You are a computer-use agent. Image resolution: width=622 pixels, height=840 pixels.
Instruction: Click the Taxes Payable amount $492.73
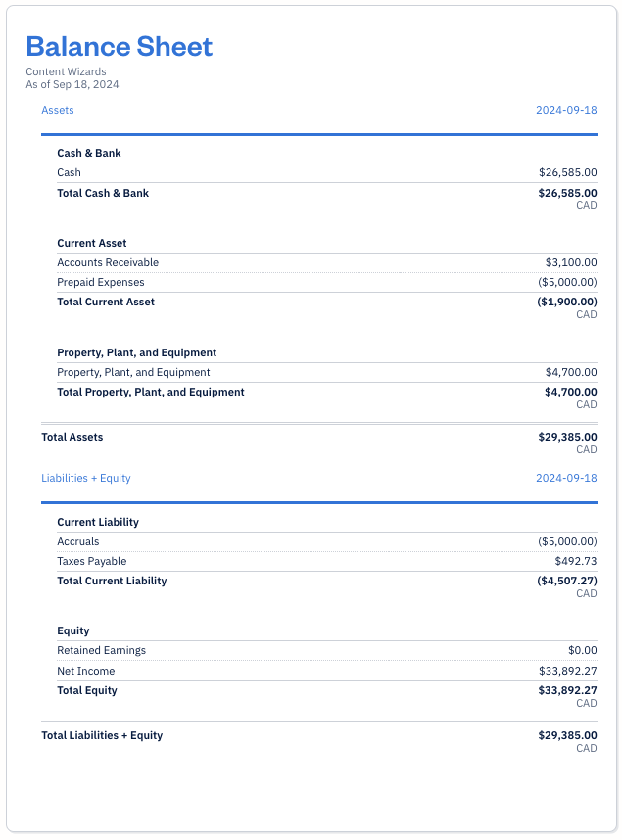point(575,561)
